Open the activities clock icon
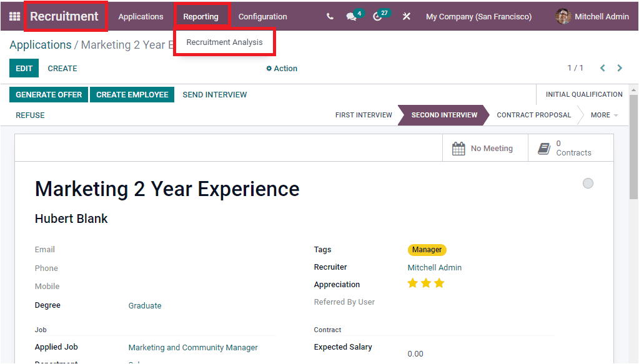The height and width of the screenshot is (364, 639). [379, 16]
